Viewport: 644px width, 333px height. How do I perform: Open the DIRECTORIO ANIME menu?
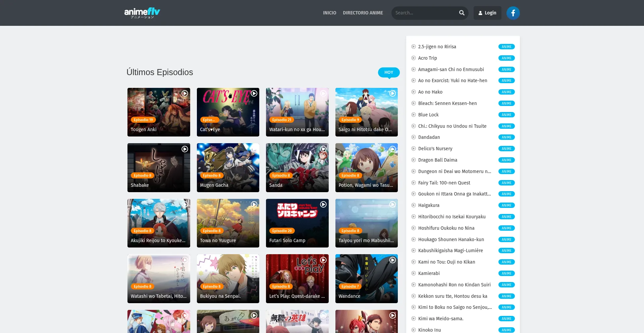[363, 13]
